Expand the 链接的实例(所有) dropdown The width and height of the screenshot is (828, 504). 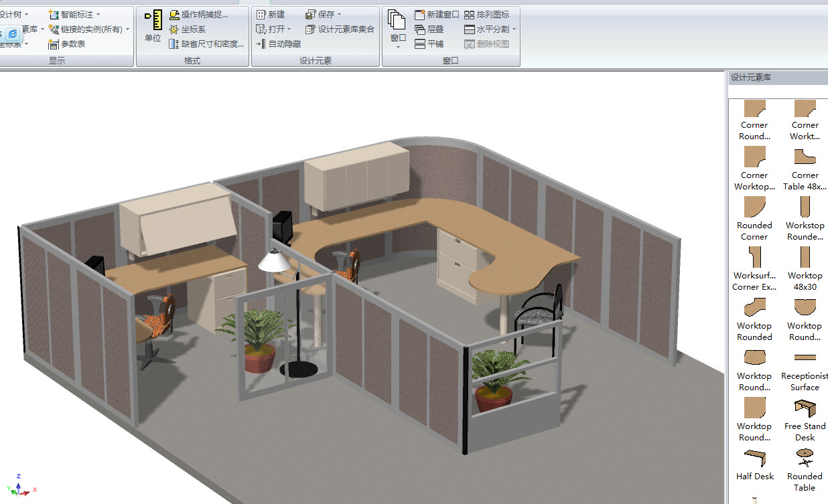pos(127,29)
